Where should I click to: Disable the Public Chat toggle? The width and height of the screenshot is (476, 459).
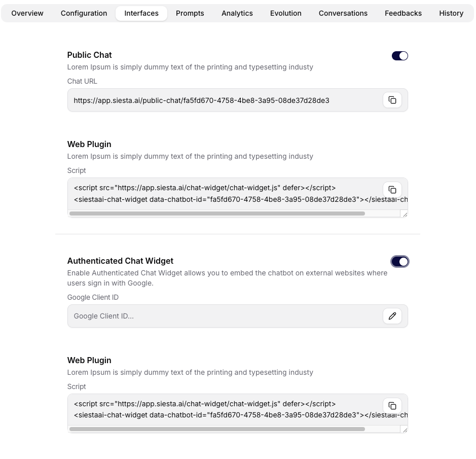[x=400, y=56]
